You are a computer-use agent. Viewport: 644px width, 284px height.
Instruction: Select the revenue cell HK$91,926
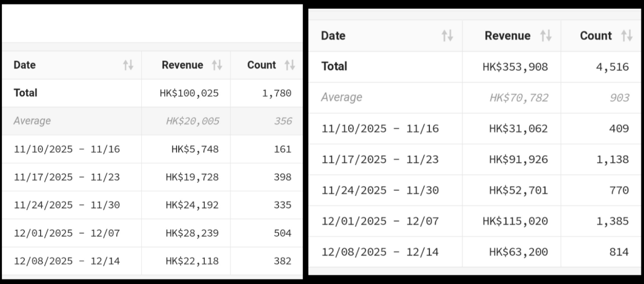[x=518, y=159]
